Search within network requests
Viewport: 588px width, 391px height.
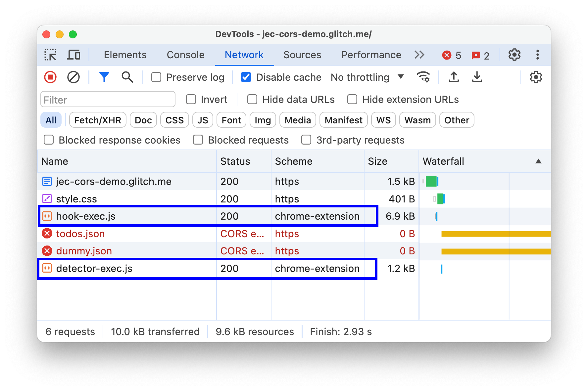coord(127,77)
